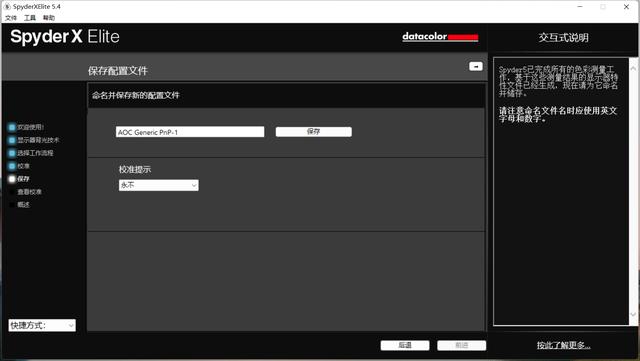Click the 欢迎使用 step indicator in the sidebar
The image size is (640, 361).
[x=12, y=127]
